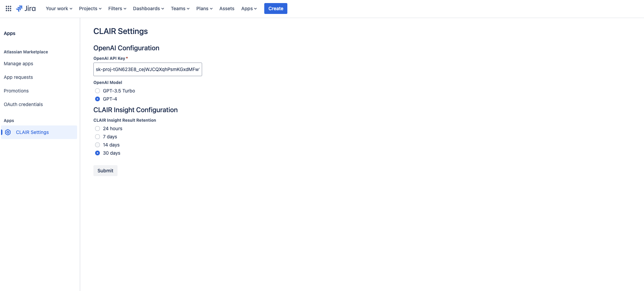Image resolution: width=644 pixels, height=291 pixels.
Task: Choose 24 hours retention
Action: coord(97,129)
